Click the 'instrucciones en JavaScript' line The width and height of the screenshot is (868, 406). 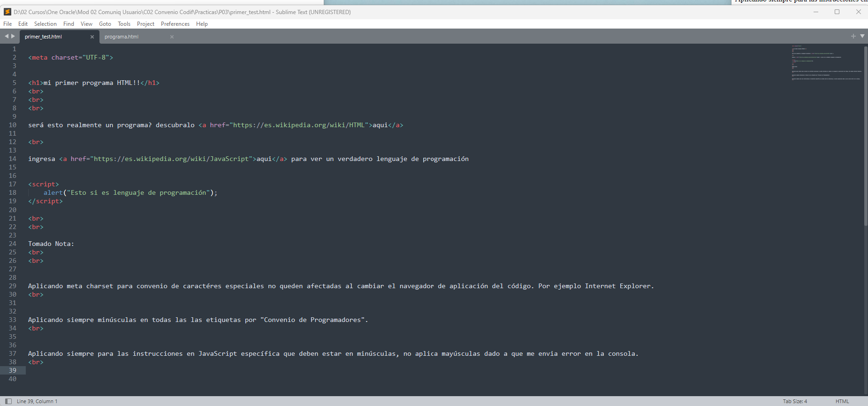coord(333,353)
